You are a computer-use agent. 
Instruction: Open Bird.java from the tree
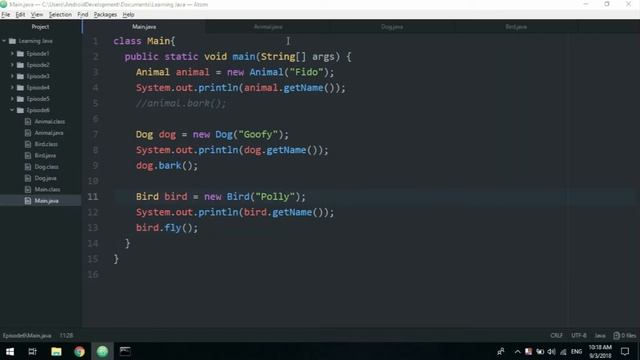coord(45,156)
